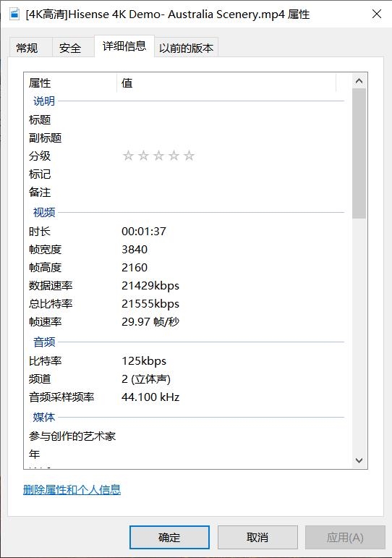Select the 帧速率 value 29.97 帧/秒
The height and width of the screenshot is (558, 392).
pos(150,322)
